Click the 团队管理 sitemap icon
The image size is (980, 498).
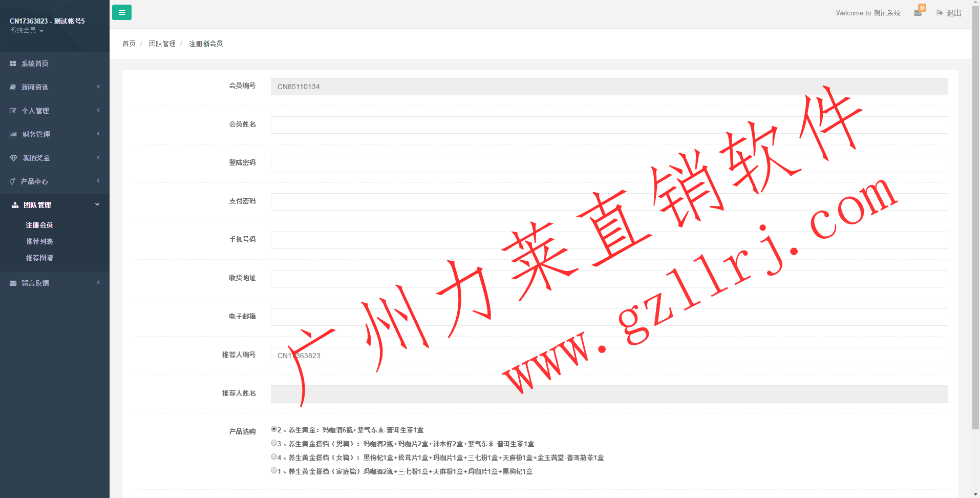15,205
